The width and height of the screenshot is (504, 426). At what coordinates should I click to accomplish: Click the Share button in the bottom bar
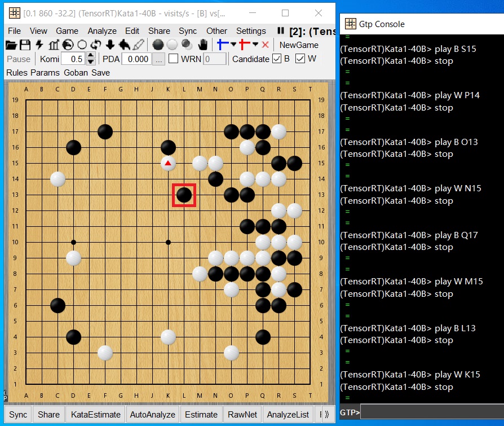48,414
